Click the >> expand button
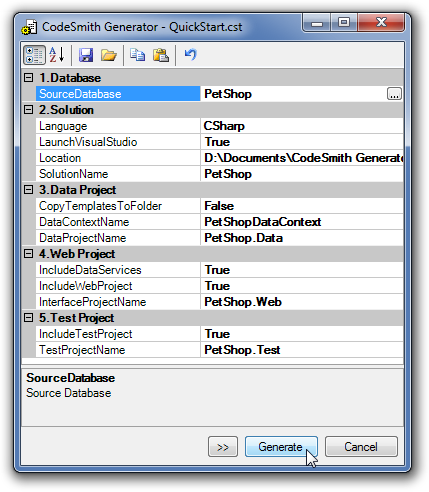Viewport: 429px width, 492px height. (223, 447)
